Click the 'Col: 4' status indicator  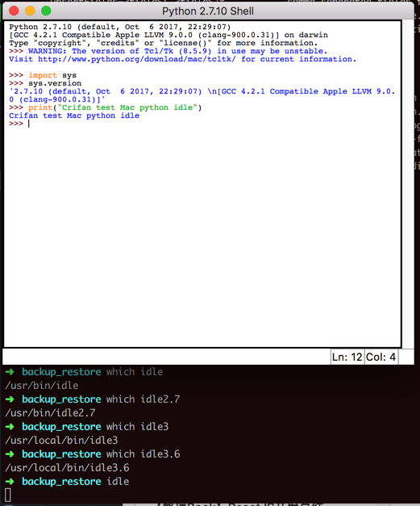(380, 357)
